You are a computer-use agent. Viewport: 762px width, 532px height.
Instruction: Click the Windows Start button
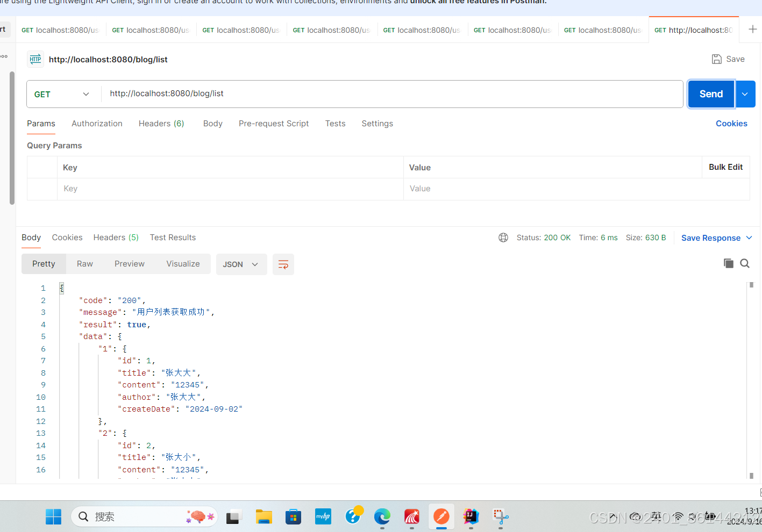click(53, 516)
